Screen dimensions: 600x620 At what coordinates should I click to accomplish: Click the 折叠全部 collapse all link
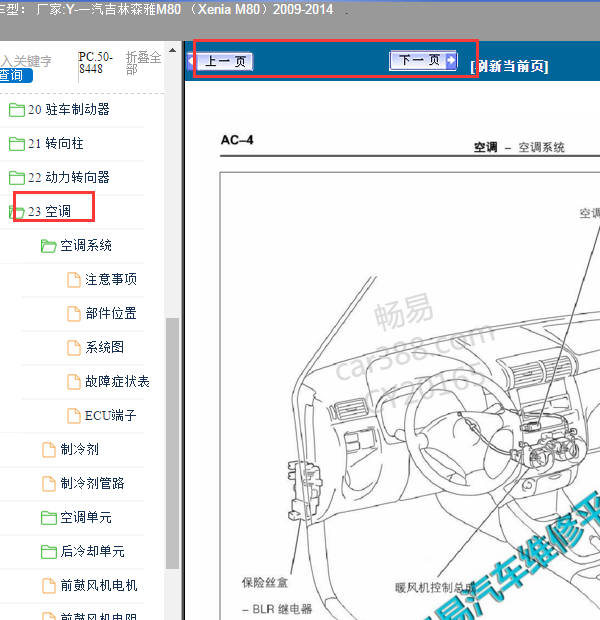pyautogui.click(x=143, y=63)
